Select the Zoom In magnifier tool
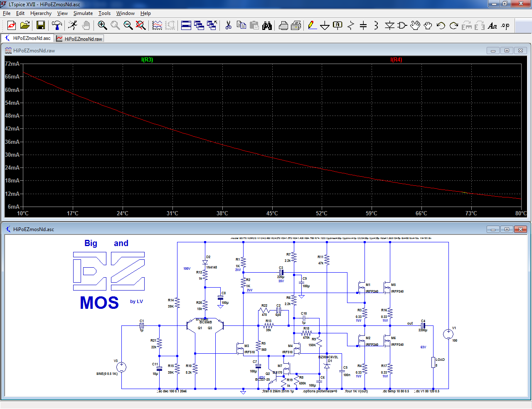The image size is (532, 409). [102, 25]
